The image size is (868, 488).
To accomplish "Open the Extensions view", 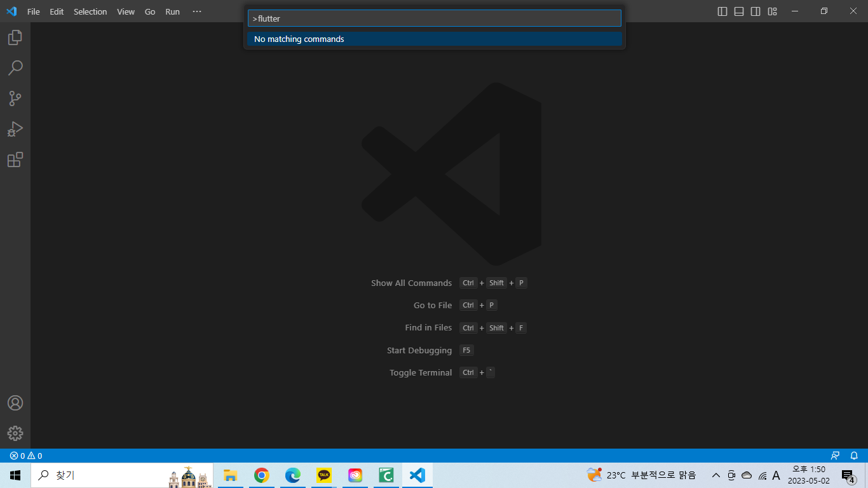I will tap(15, 159).
